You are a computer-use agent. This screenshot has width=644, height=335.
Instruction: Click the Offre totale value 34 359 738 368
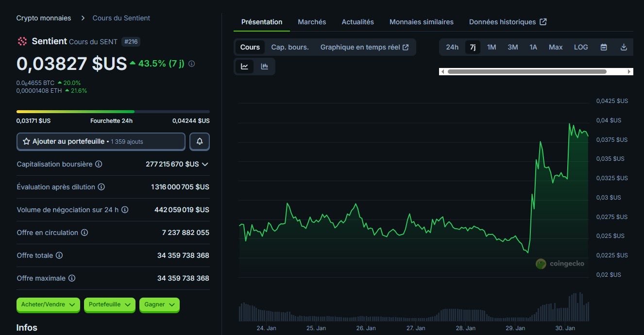tap(183, 255)
